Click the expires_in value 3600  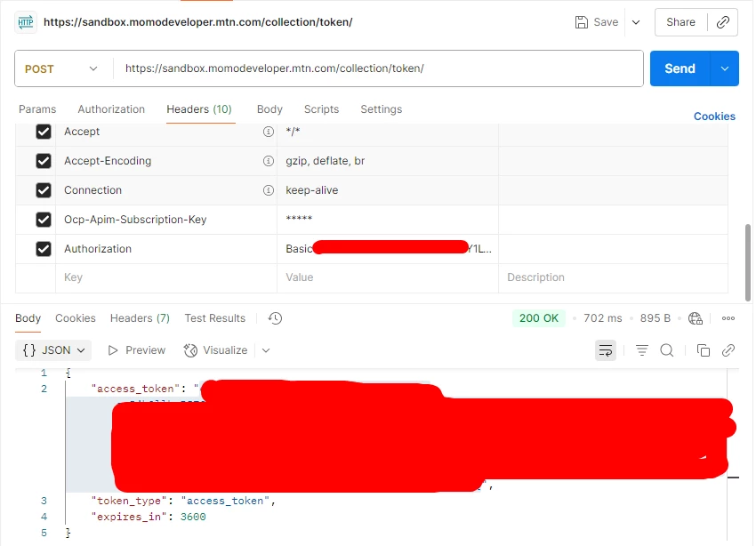click(x=193, y=517)
